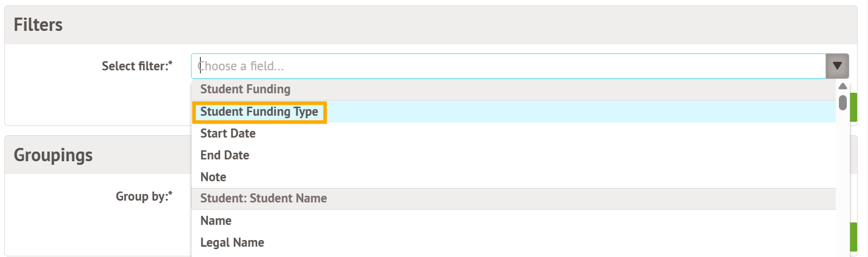
Task: Click the scrollbar track below the thumb
Action: click(843, 182)
